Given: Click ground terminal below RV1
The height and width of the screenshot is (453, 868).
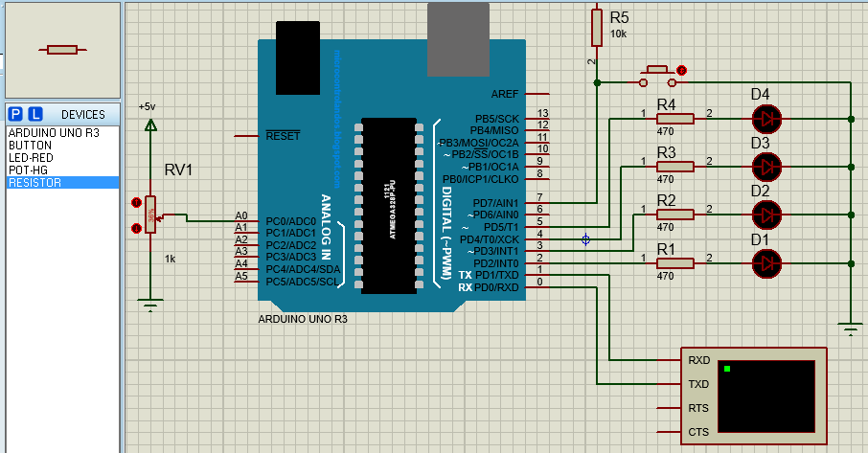Looking at the screenshot, I should (x=150, y=306).
